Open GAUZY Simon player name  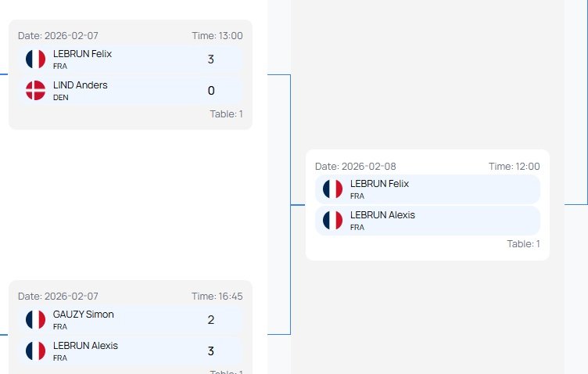pos(84,315)
